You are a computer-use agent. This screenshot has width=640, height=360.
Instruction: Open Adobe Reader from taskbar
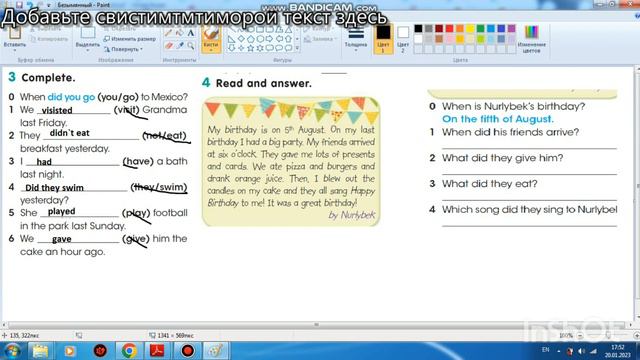click(158, 351)
